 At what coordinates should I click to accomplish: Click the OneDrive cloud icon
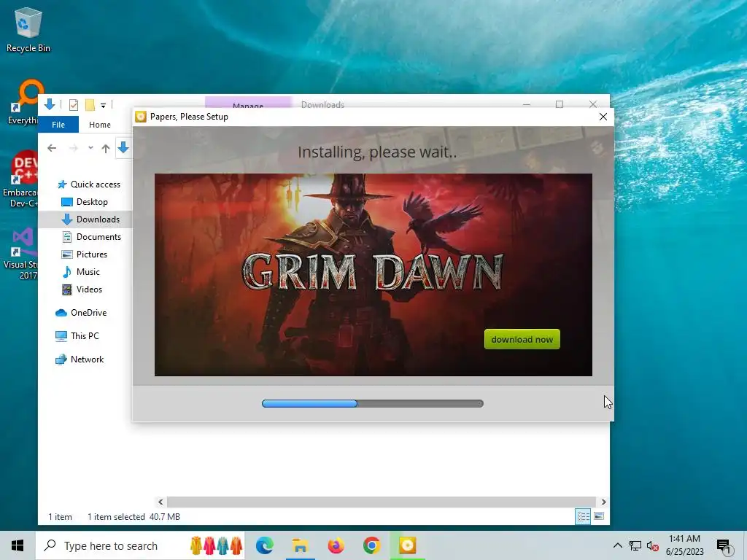(x=61, y=313)
